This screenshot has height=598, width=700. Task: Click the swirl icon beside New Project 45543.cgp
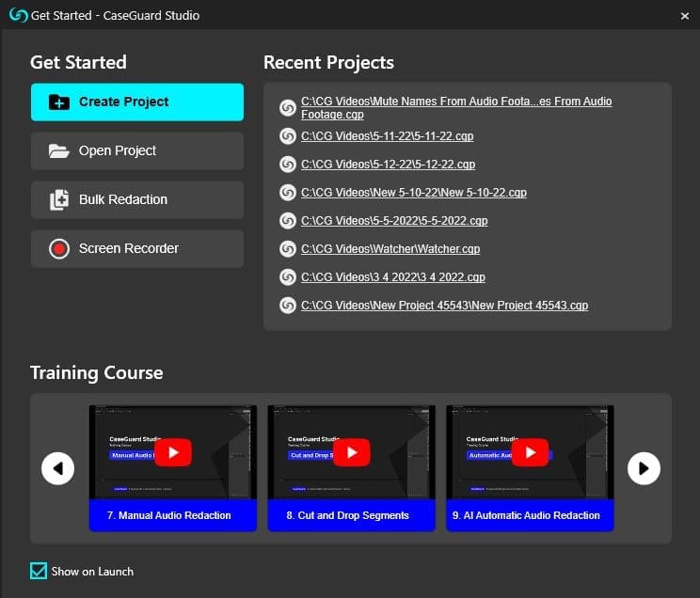(x=288, y=306)
